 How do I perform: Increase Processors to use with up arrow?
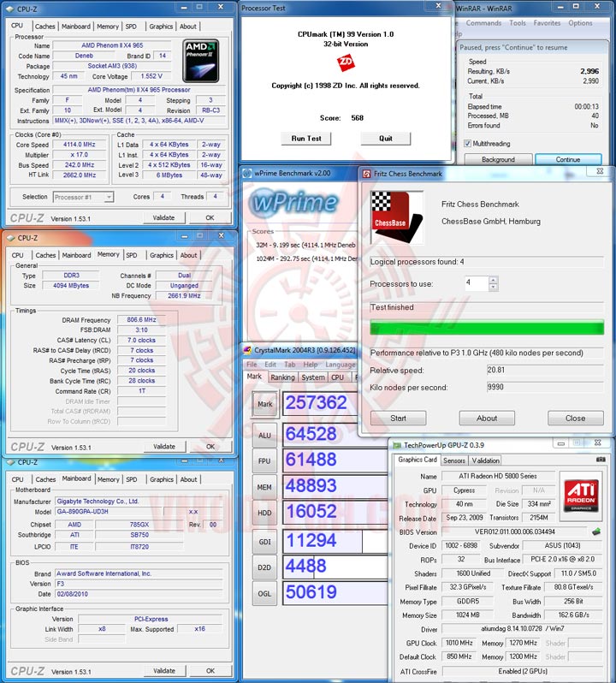493,280
